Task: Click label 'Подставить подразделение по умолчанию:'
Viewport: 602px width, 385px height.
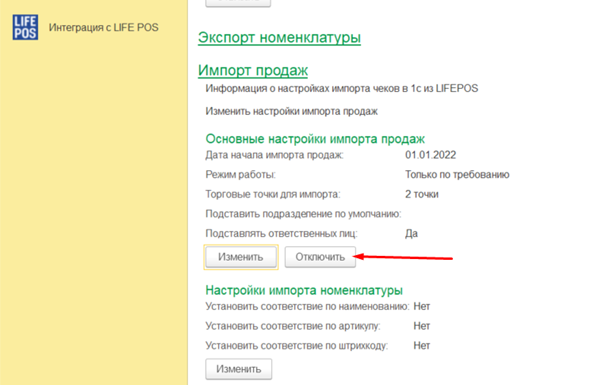Action: tap(303, 214)
